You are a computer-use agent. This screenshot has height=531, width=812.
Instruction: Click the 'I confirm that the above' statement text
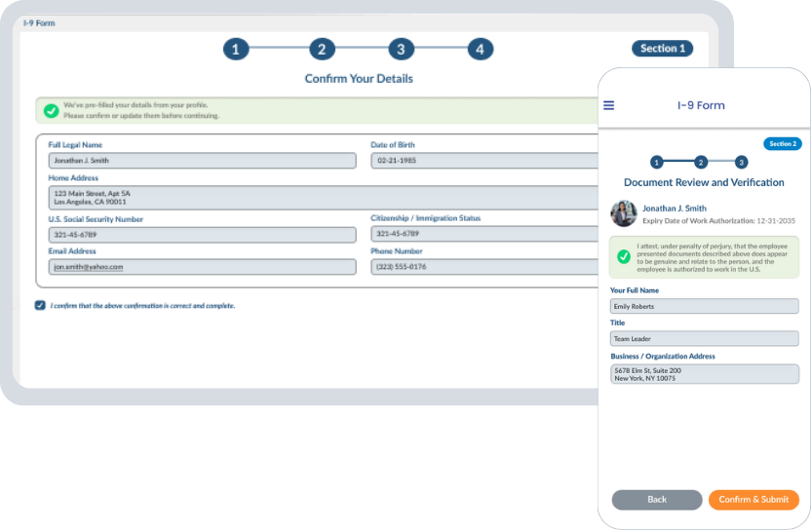[142, 306]
